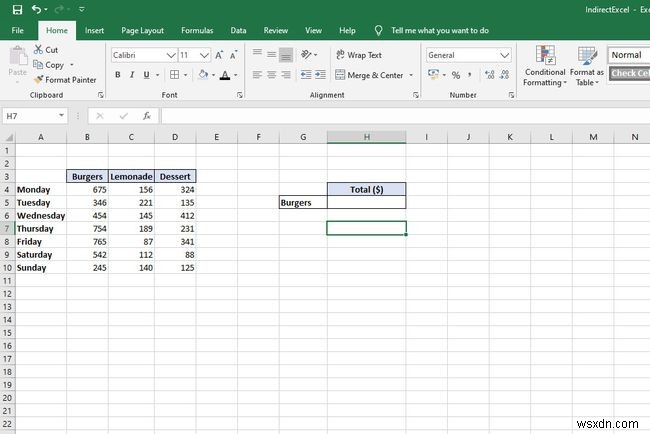Click the Insert Function fx icon
The image size is (650, 434).
(x=147, y=116)
